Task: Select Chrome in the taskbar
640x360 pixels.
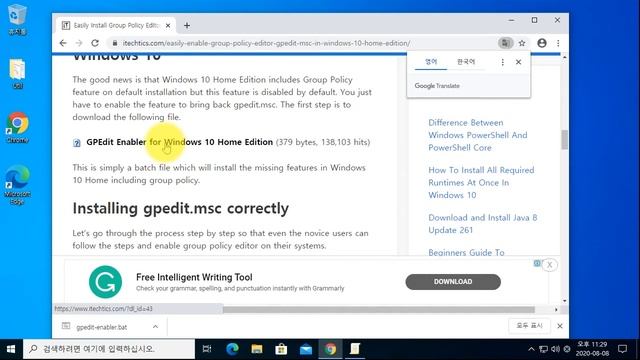Action: click(330, 349)
